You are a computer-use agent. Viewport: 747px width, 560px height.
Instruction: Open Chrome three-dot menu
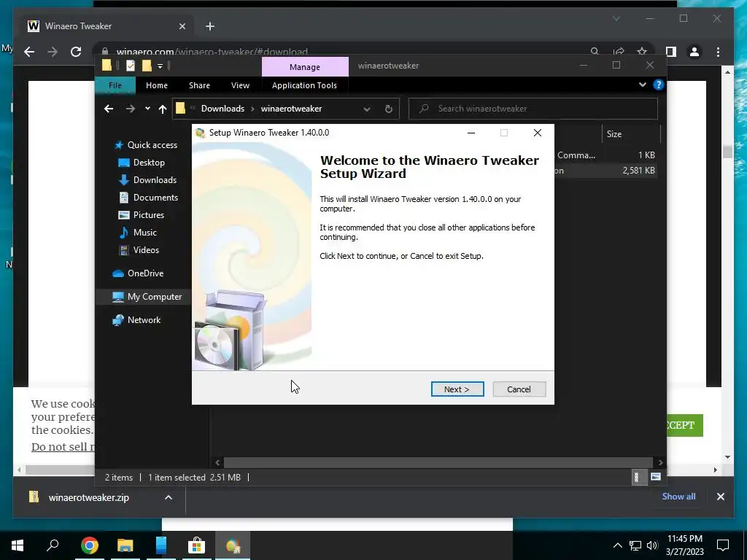pyautogui.click(x=718, y=52)
